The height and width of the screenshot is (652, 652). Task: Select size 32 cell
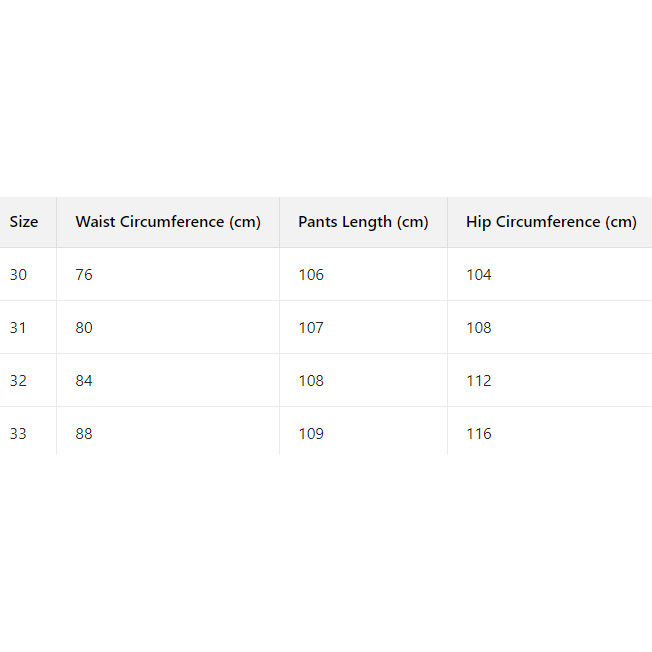pos(19,381)
